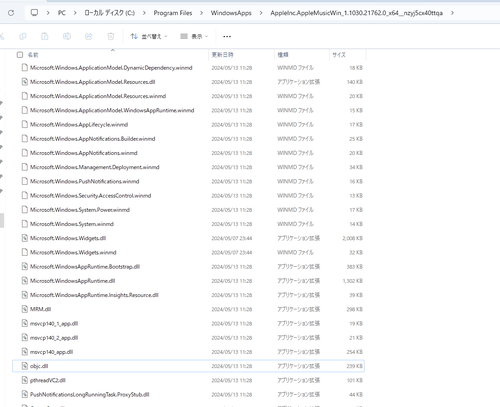The height and width of the screenshot is (407, 500).
Task: Click file icon of pthreadVC2.dll
Action: pyautogui.click(x=25, y=380)
